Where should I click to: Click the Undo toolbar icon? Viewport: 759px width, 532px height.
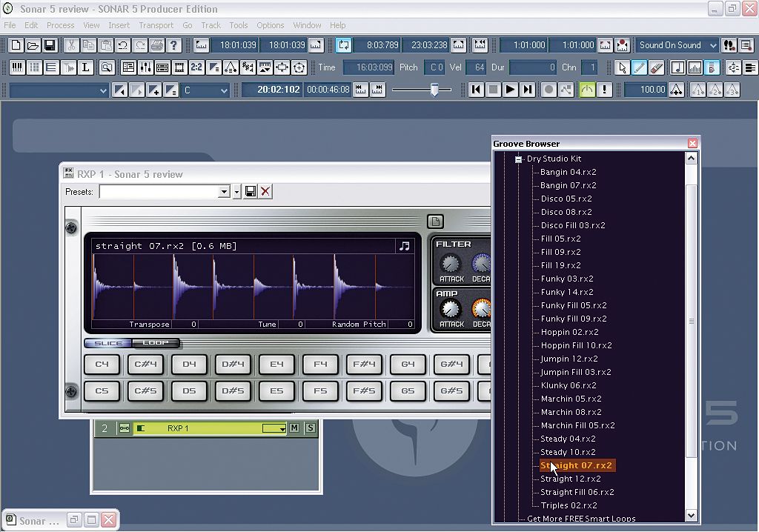(123, 45)
